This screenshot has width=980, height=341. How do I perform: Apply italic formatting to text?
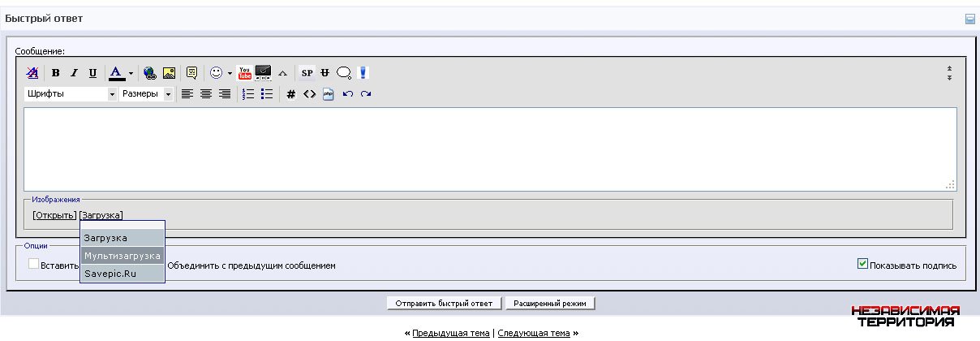coord(74,73)
